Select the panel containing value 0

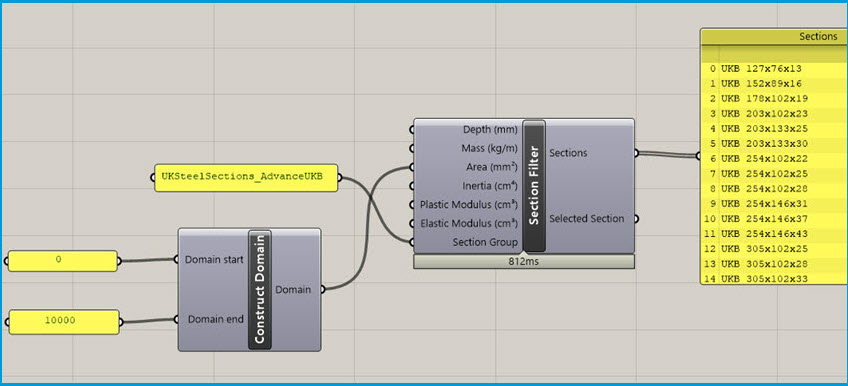tap(63, 261)
